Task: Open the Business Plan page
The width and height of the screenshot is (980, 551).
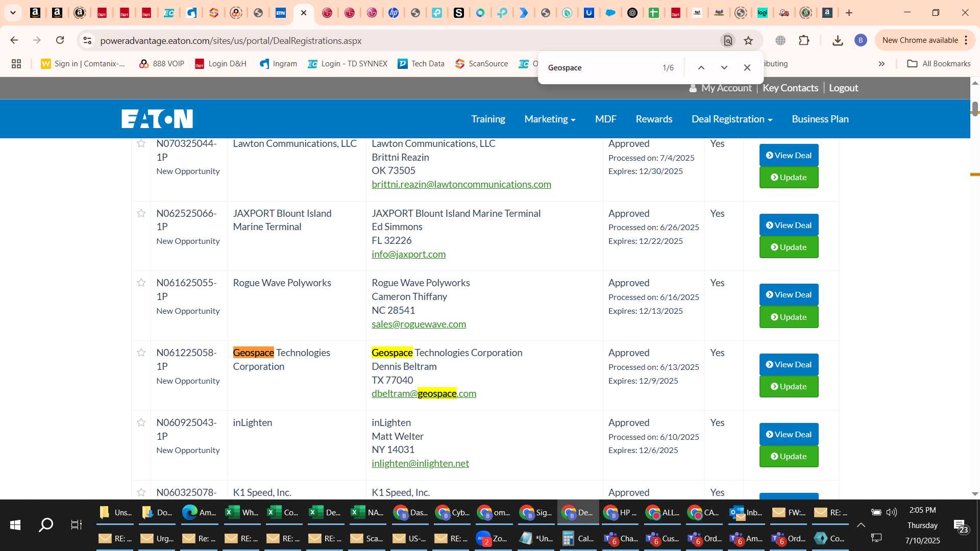Action: (x=820, y=119)
